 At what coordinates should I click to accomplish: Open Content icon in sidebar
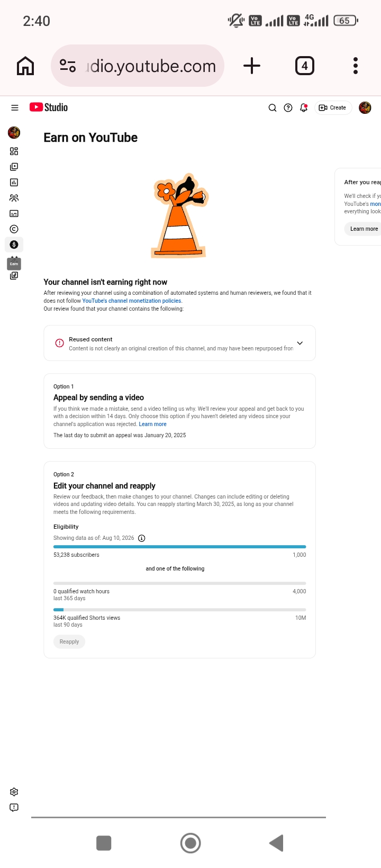[14, 167]
